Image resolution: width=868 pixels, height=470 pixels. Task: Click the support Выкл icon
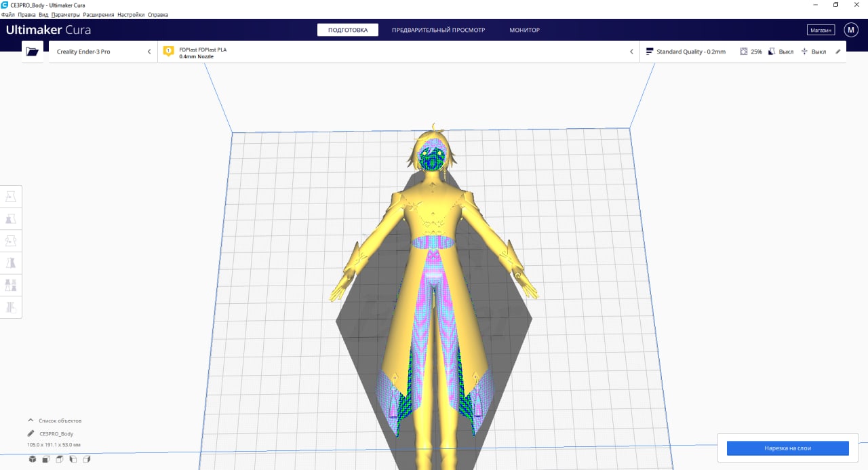point(772,52)
